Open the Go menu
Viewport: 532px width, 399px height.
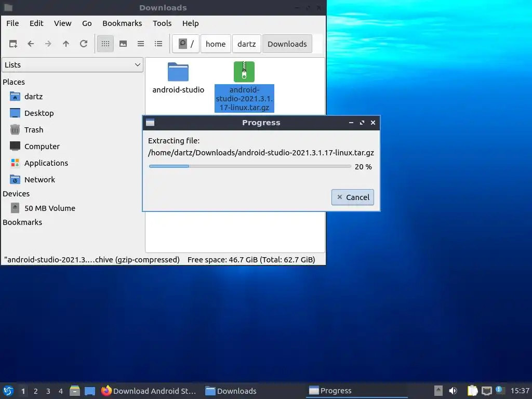[87, 23]
